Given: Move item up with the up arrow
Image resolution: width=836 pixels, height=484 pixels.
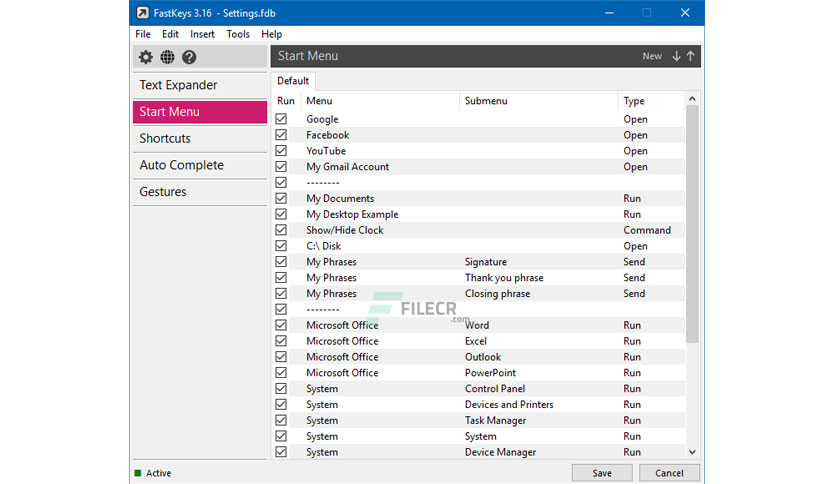Looking at the screenshot, I should point(690,56).
